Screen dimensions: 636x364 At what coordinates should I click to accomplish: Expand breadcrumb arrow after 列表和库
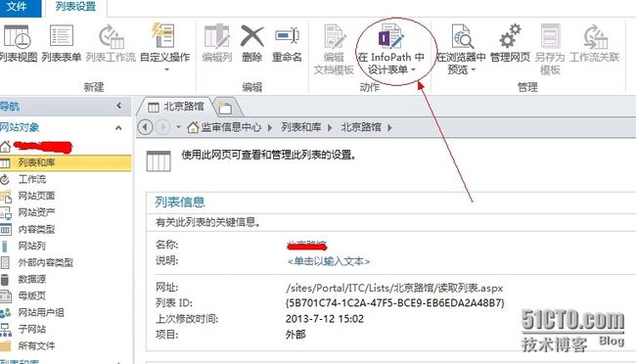point(330,128)
